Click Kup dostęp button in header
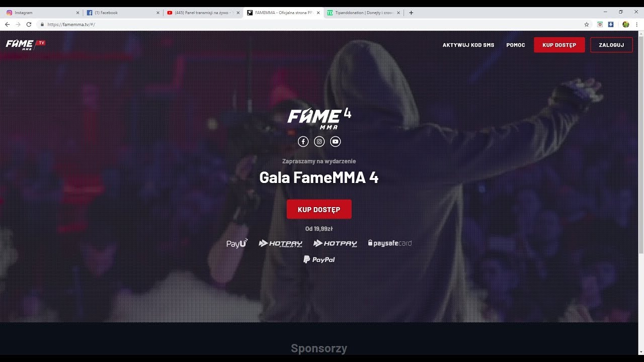This screenshot has height=362, width=644. pyautogui.click(x=559, y=45)
